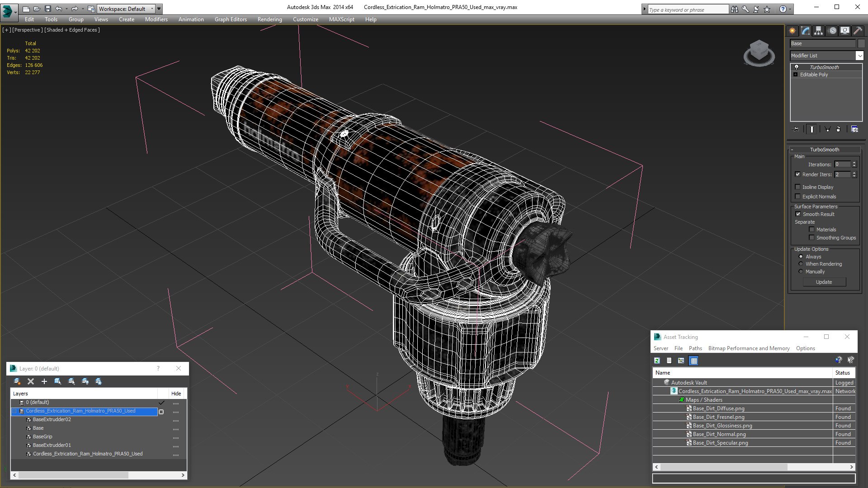Open the Hierarchy command panel tab
The width and height of the screenshot is (868, 488).
(819, 31)
